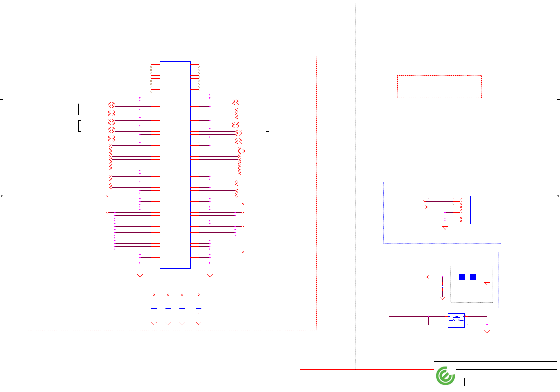Select the push-button switch symbol
Viewport: 560px width, 392px height.
(x=456, y=320)
